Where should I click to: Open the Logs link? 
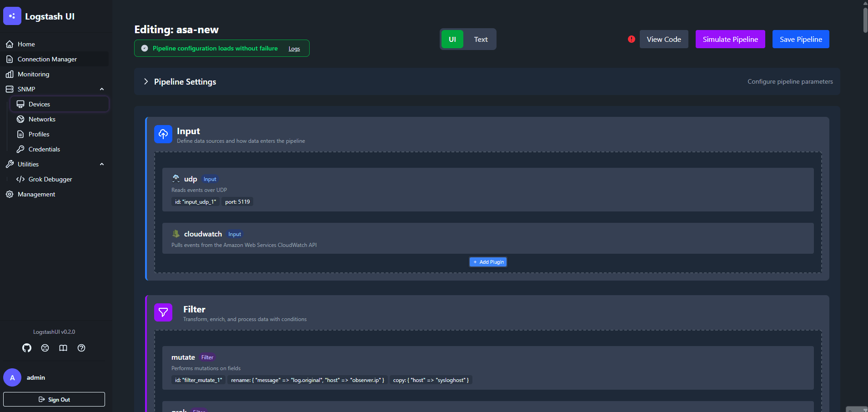294,49
